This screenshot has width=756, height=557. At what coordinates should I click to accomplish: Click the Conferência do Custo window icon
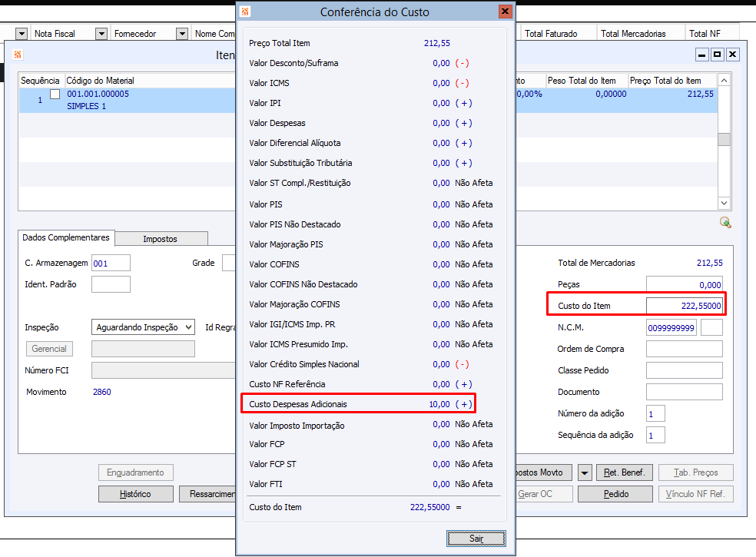245,12
